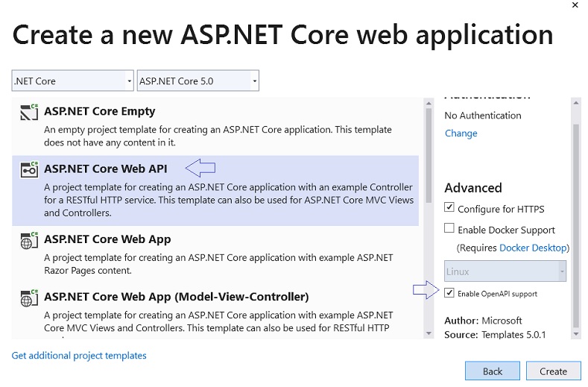This screenshot has height=387, width=588.
Task: Click the template list scrollbar thumb
Action: point(429,155)
